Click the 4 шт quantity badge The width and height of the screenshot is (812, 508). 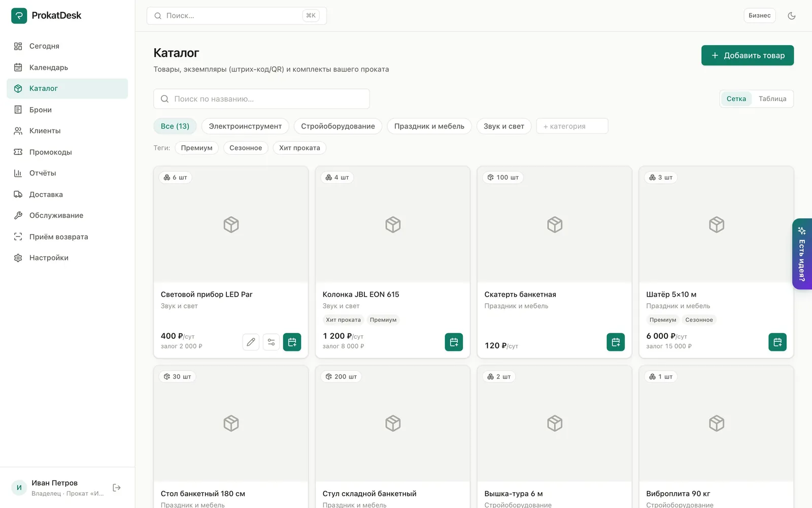point(337,177)
